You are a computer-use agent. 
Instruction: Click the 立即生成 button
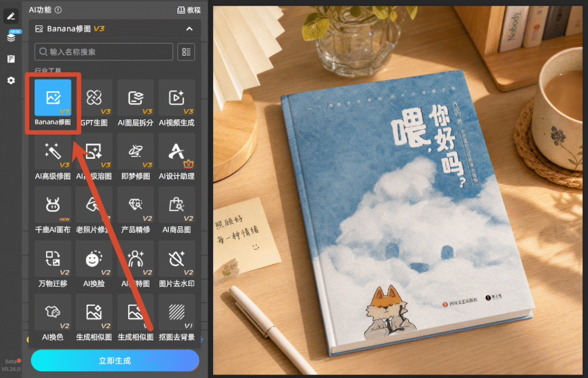coord(115,361)
